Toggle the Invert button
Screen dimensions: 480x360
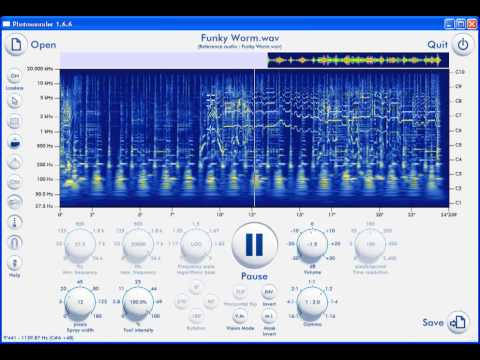pos(269,292)
